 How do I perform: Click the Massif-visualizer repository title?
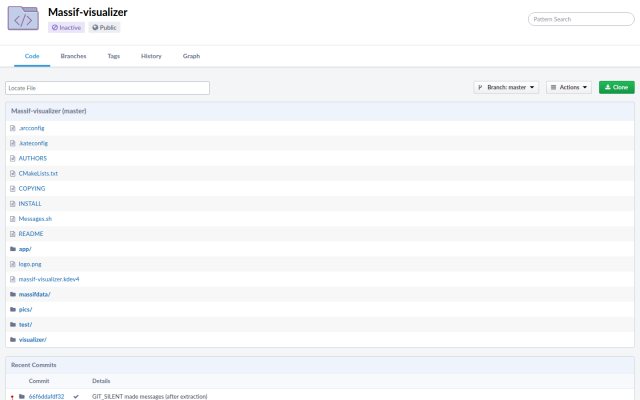pos(88,12)
